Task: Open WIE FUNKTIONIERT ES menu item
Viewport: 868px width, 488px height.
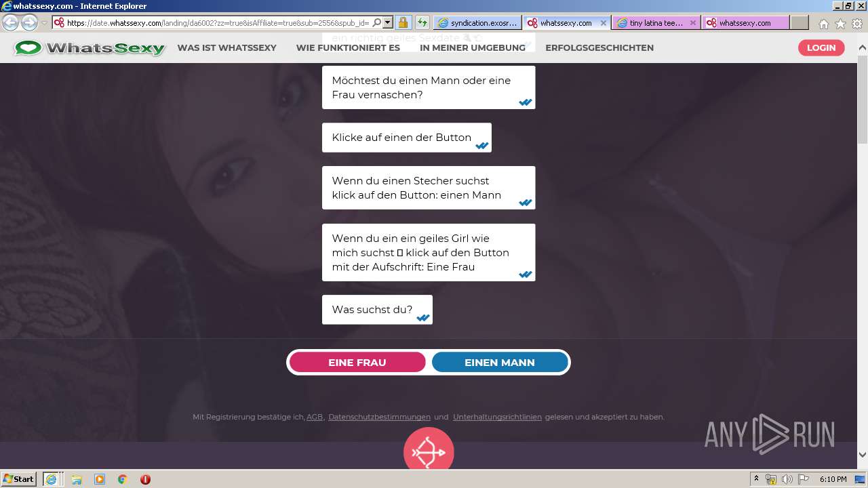Action: tap(348, 48)
